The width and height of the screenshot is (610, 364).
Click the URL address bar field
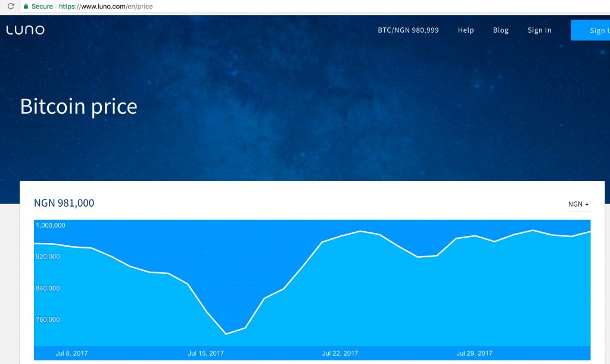tap(311, 6)
